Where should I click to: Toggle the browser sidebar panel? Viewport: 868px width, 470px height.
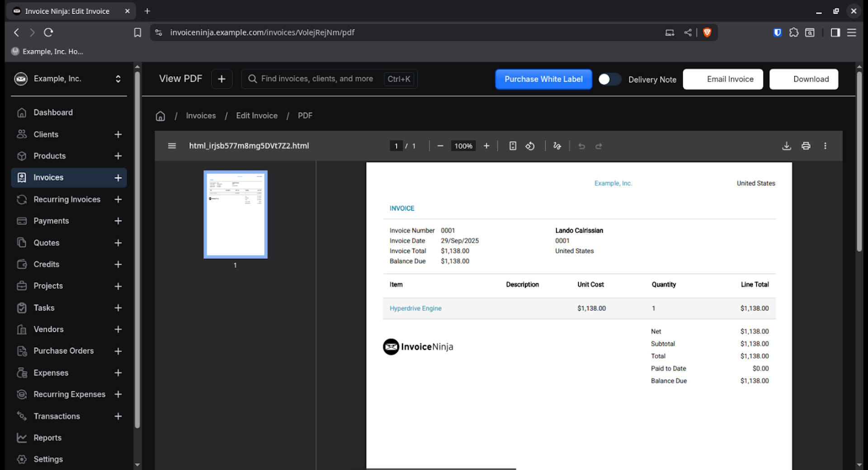click(x=835, y=33)
